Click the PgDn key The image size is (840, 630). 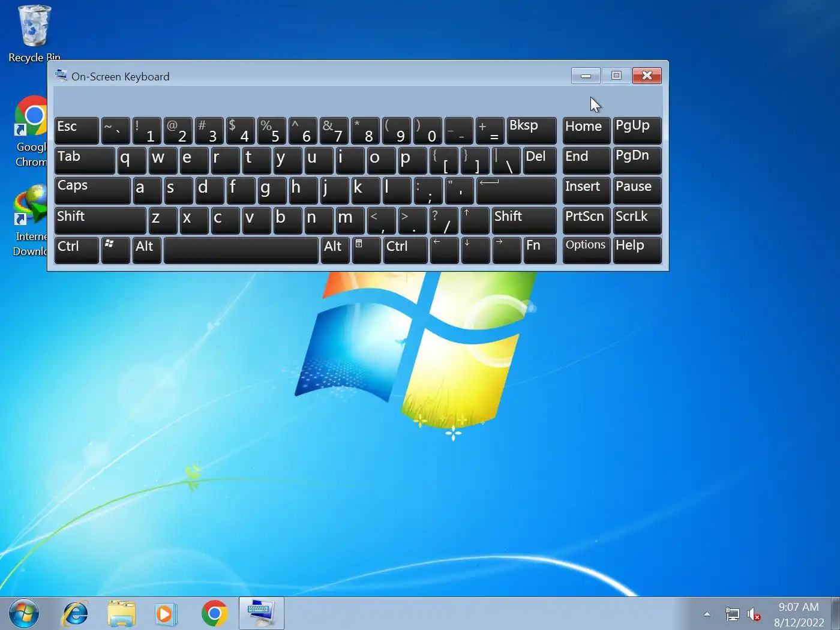click(637, 160)
